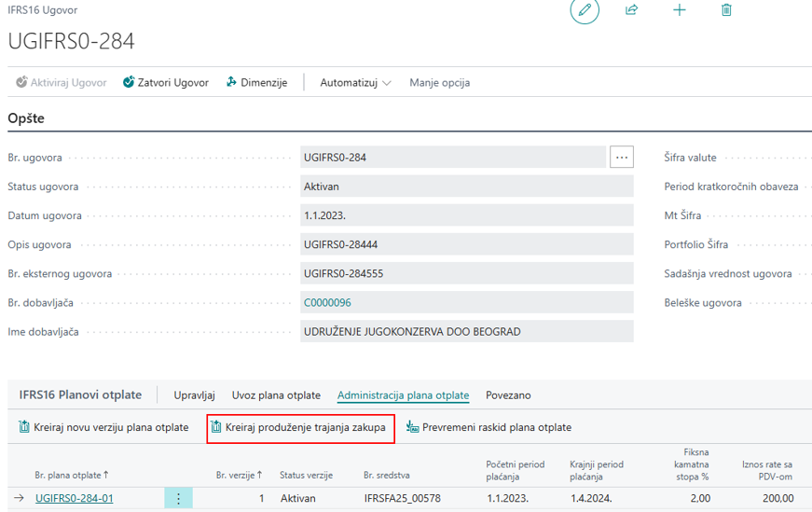Image resolution: width=812 pixels, height=512 pixels.
Task: Open the Uvoz plana otplate tab
Action: coord(276,394)
